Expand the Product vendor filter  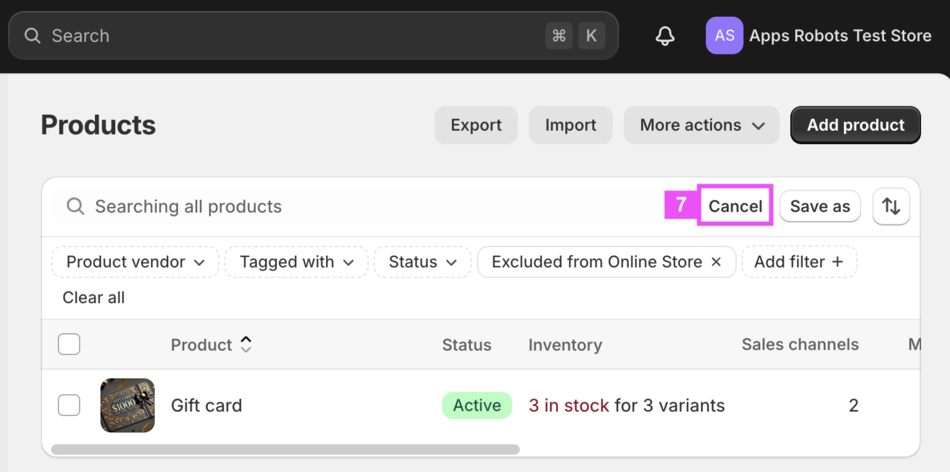click(x=135, y=262)
